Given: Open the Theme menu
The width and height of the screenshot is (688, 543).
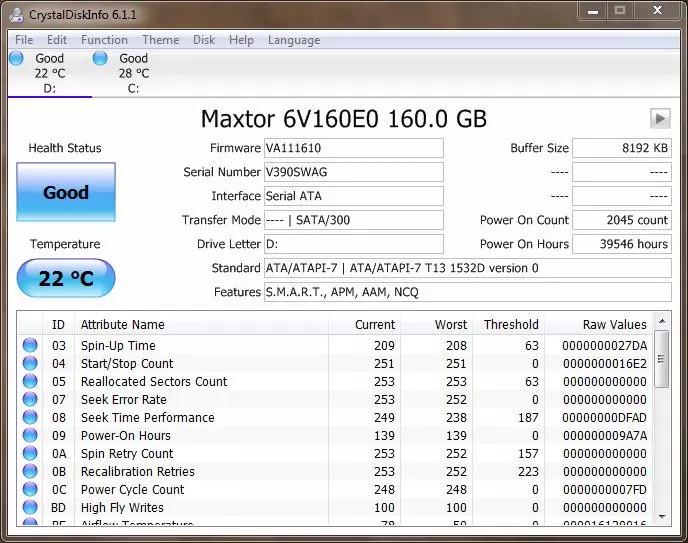Looking at the screenshot, I should coord(161,40).
